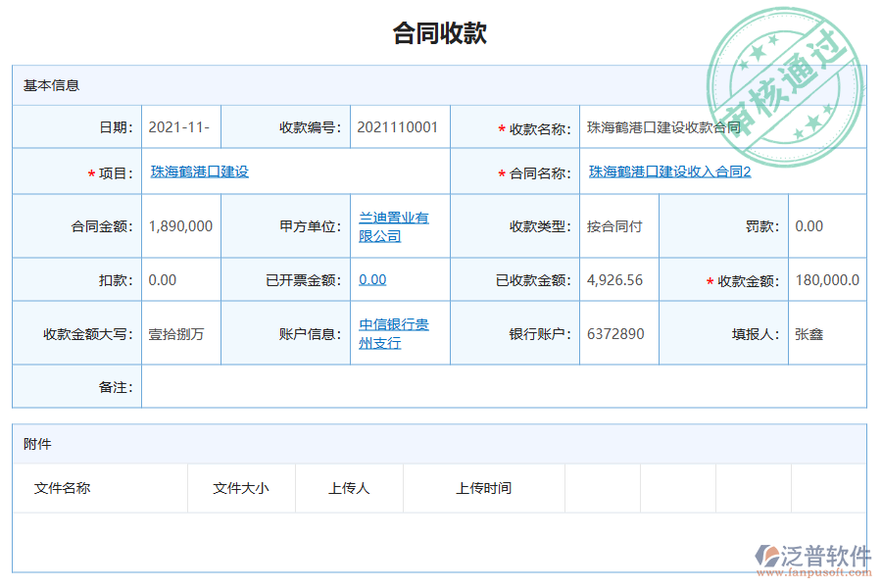Click the 附件 attachments section header
The width and height of the screenshot is (882, 588).
click(x=31, y=445)
